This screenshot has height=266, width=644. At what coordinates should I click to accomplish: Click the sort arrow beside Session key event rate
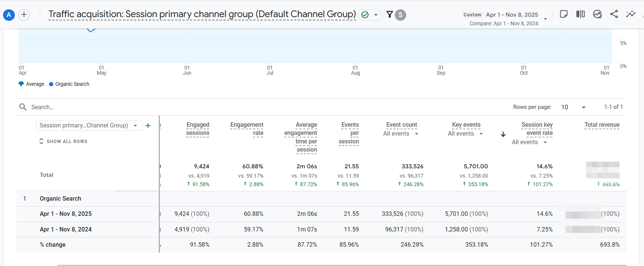(503, 134)
